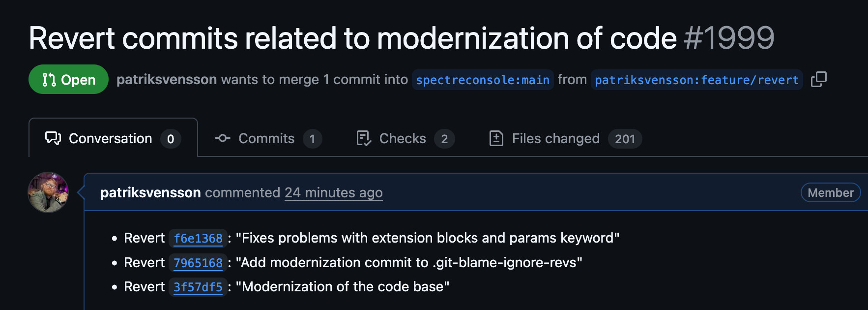Click the Checks tab checklist icon
868x310 pixels.
point(363,138)
